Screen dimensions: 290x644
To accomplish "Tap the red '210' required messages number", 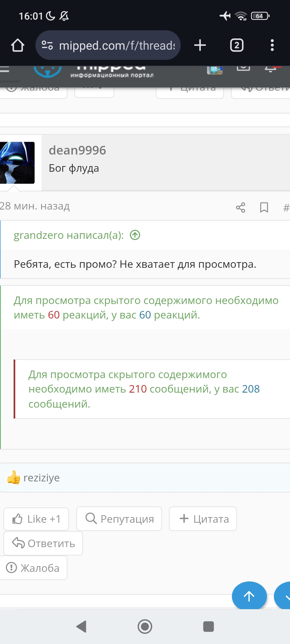I will coord(138,389).
